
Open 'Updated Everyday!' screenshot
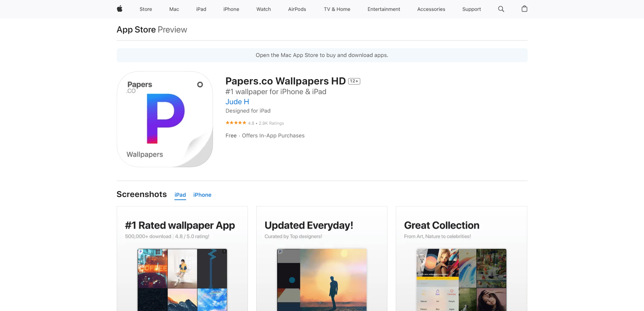(x=322, y=258)
